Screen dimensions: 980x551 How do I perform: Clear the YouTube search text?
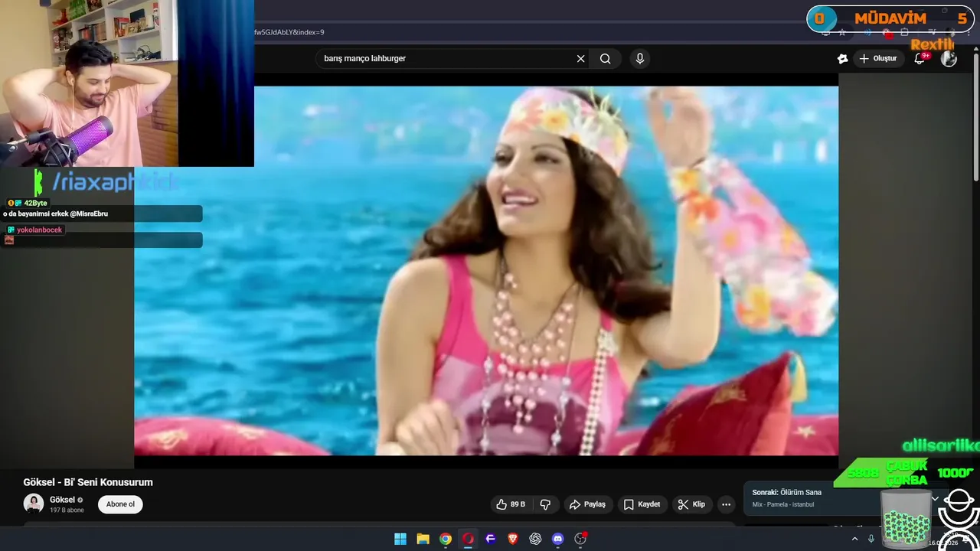pos(580,59)
